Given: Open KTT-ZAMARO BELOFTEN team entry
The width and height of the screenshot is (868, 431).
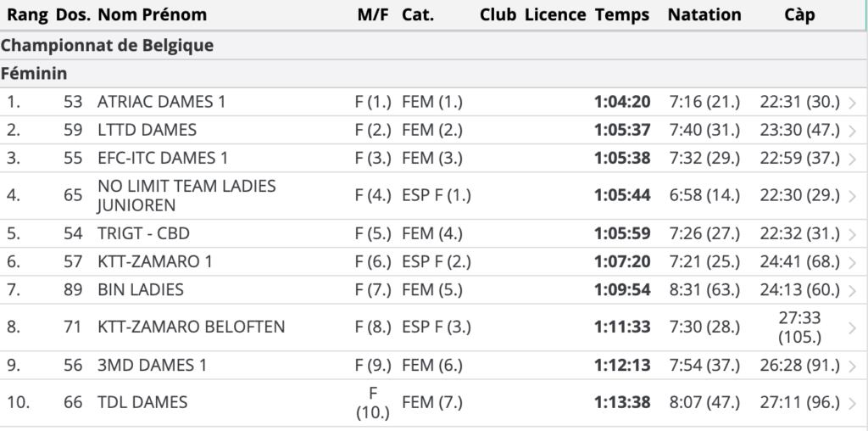Looking at the screenshot, I should pos(191,327).
